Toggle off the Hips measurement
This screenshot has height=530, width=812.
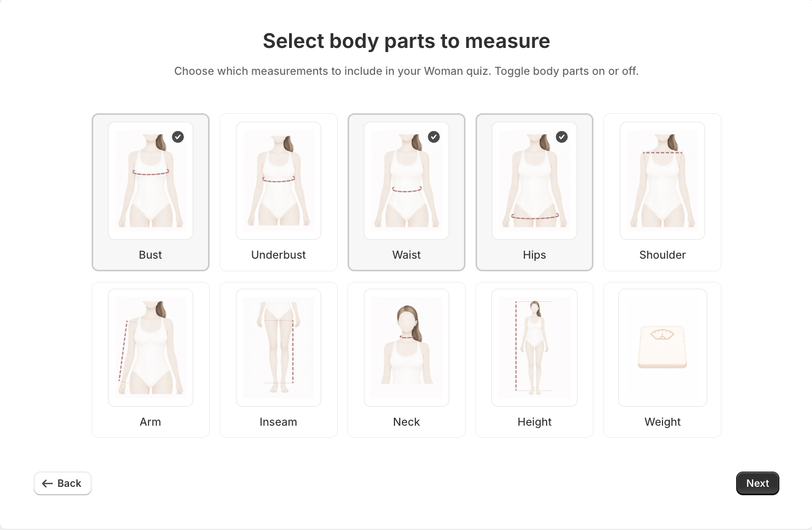pos(561,137)
